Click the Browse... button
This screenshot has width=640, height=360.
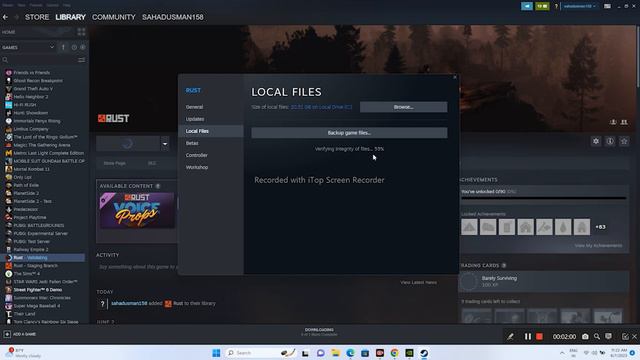coord(403,107)
